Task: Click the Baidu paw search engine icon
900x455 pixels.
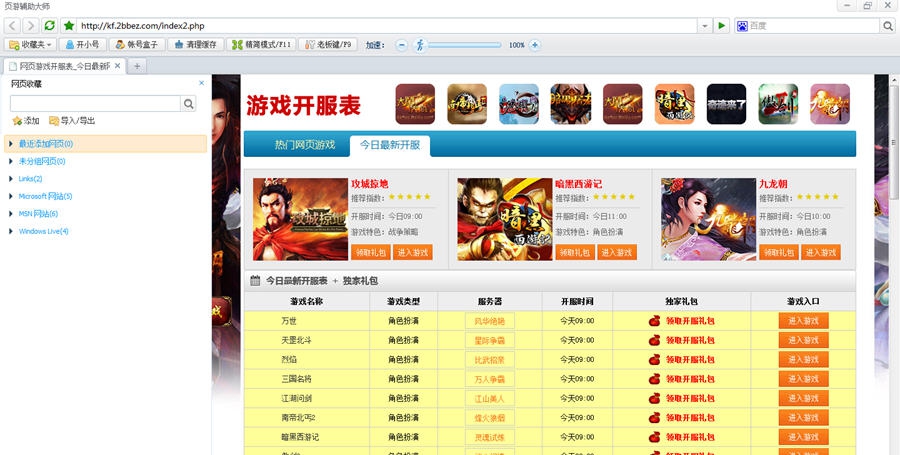Action: pos(742,26)
